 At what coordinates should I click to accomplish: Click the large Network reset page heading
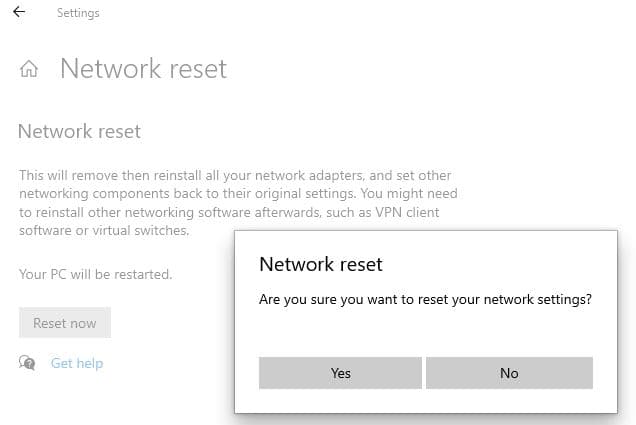pyautogui.click(x=143, y=68)
